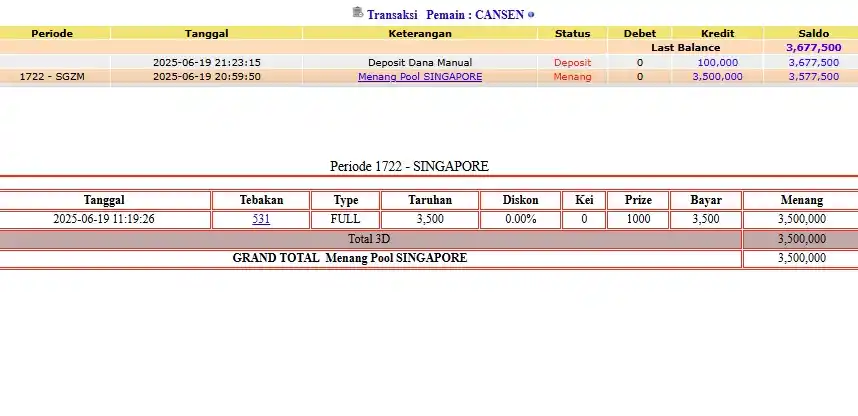Click the Keterangan column header
Viewport: 858px width, 416px height.
coord(420,33)
